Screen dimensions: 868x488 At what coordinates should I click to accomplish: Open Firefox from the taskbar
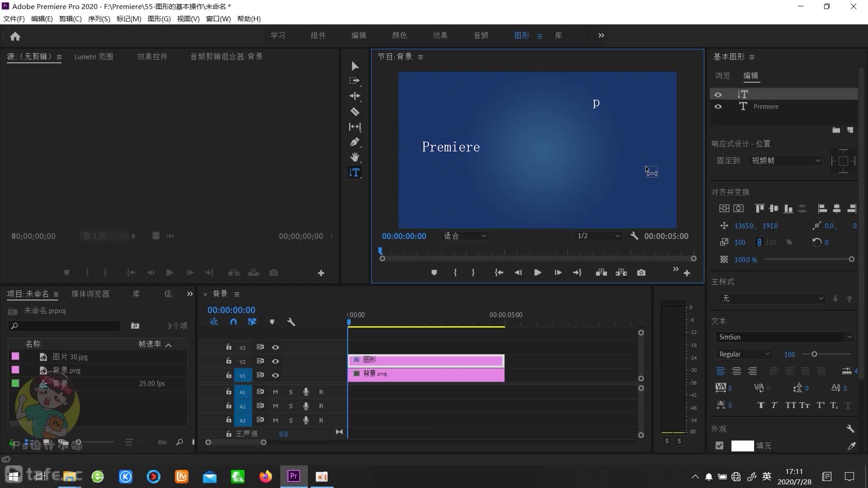[266, 476]
